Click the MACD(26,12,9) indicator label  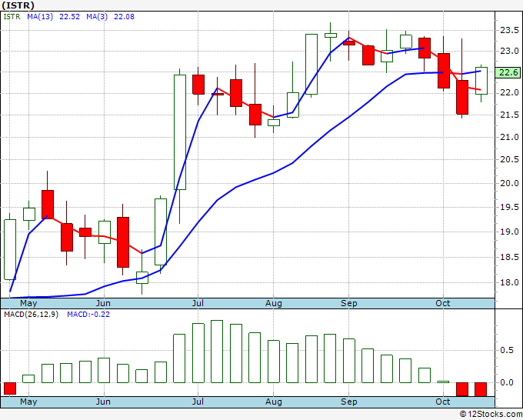pyautogui.click(x=31, y=315)
